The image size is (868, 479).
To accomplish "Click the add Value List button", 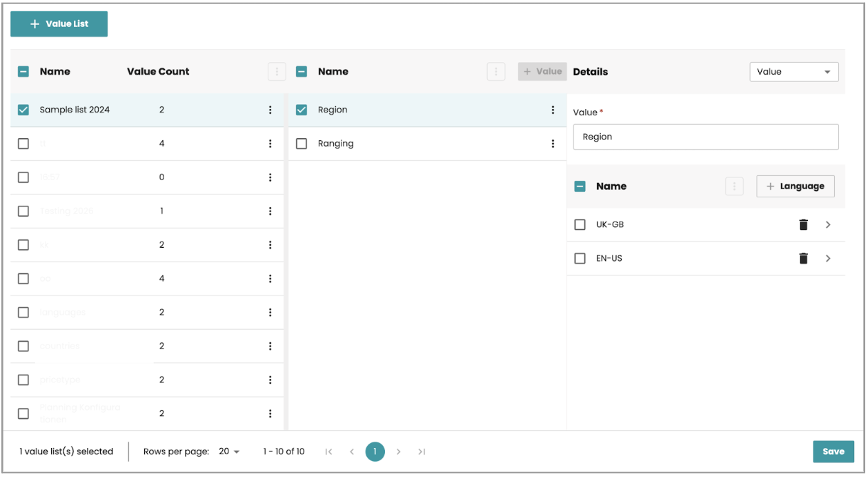I will coord(59,24).
